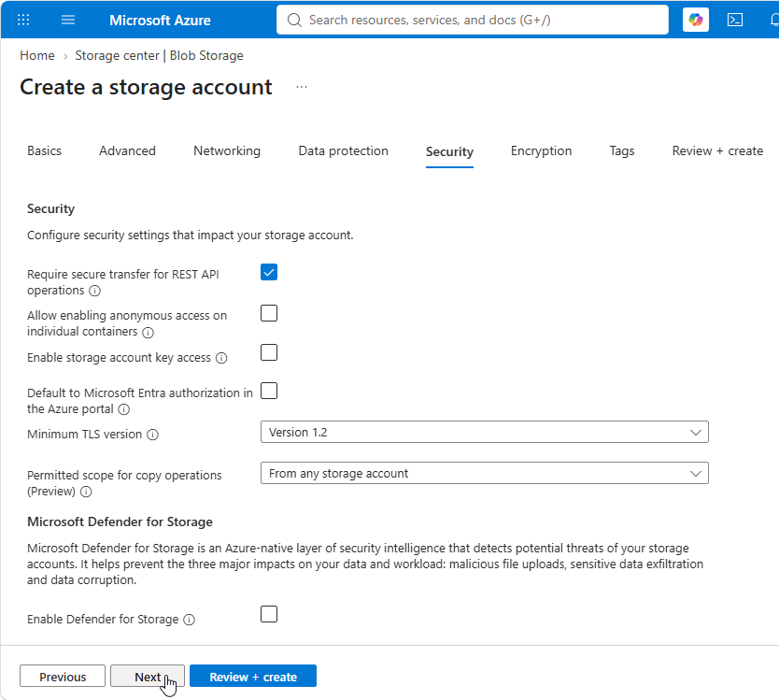Select the Security tab

[x=449, y=151]
